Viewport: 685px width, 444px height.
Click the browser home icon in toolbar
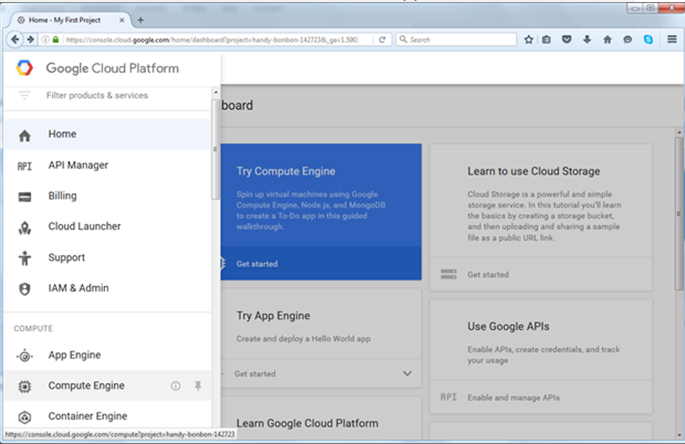coord(607,39)
